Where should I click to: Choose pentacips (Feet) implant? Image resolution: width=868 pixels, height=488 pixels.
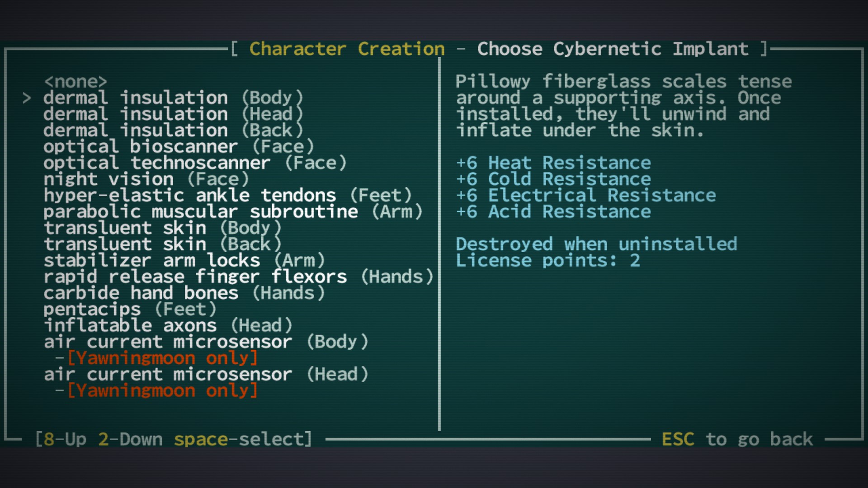130,310
